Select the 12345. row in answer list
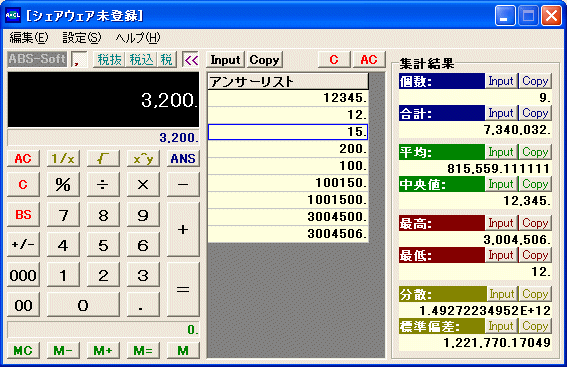This screenshot has height=367, width=567. [x=288, y=98]
